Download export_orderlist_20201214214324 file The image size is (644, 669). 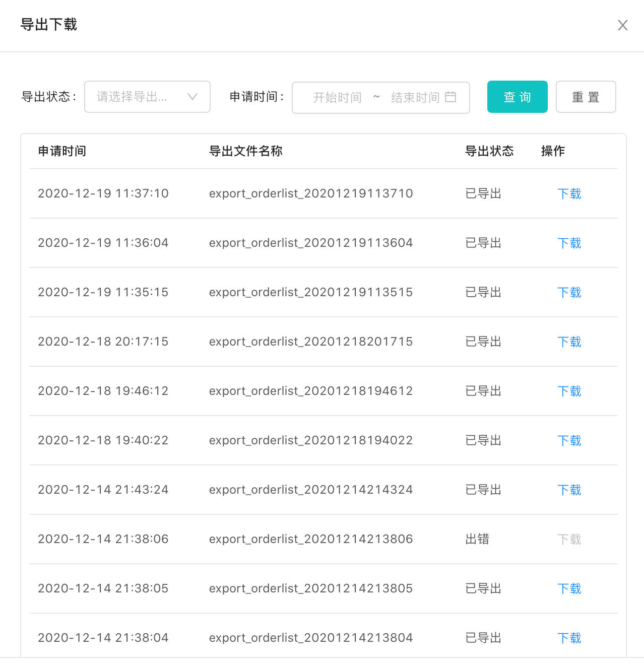tap(569, 490)
